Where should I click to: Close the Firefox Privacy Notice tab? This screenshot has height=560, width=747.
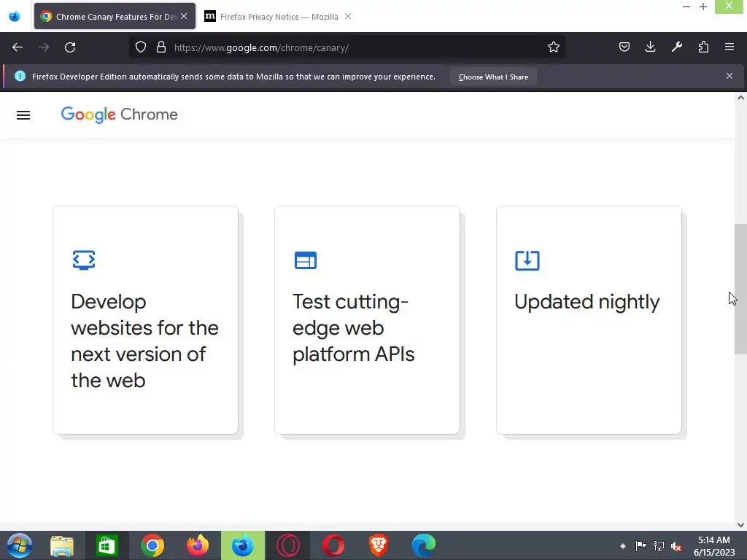coord(348,16)
